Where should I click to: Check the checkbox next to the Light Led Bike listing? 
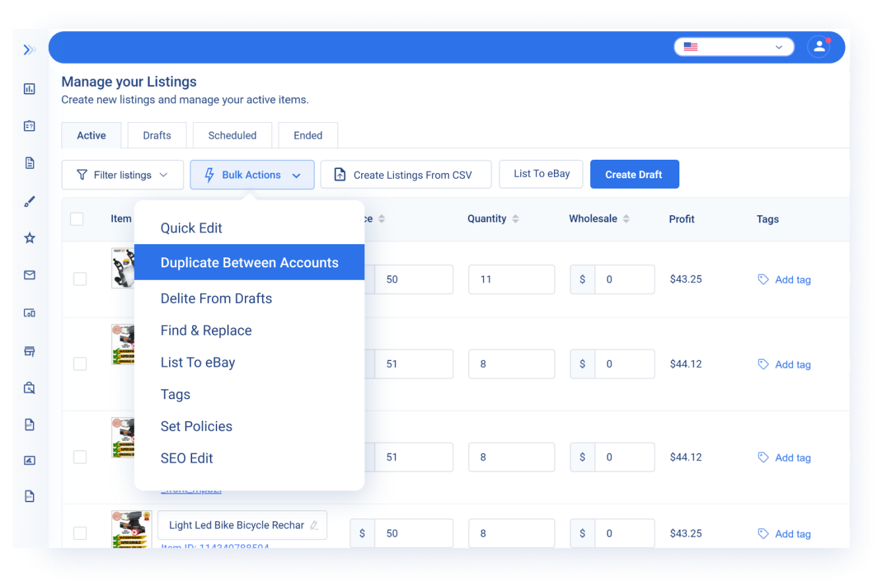pyautogui.click(x=80, y=533)
